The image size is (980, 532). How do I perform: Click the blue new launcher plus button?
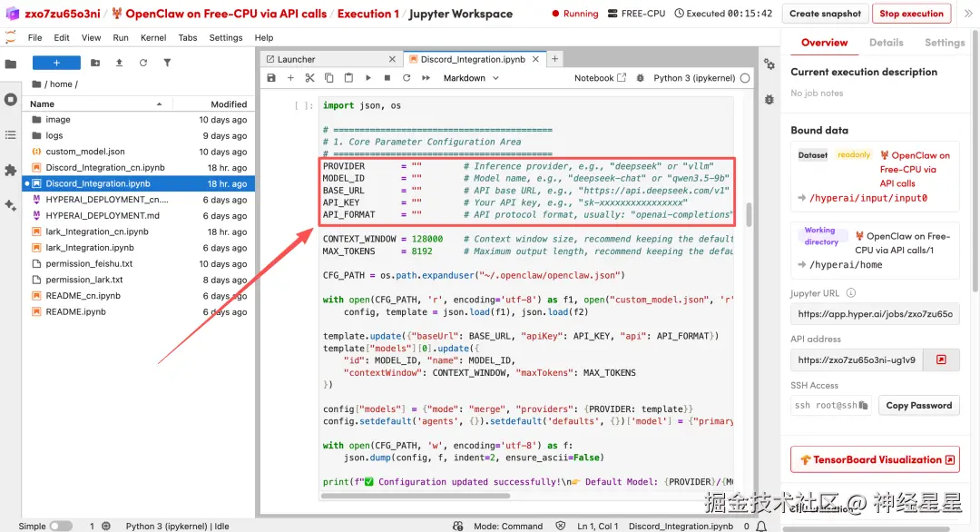tap(56, 63)
